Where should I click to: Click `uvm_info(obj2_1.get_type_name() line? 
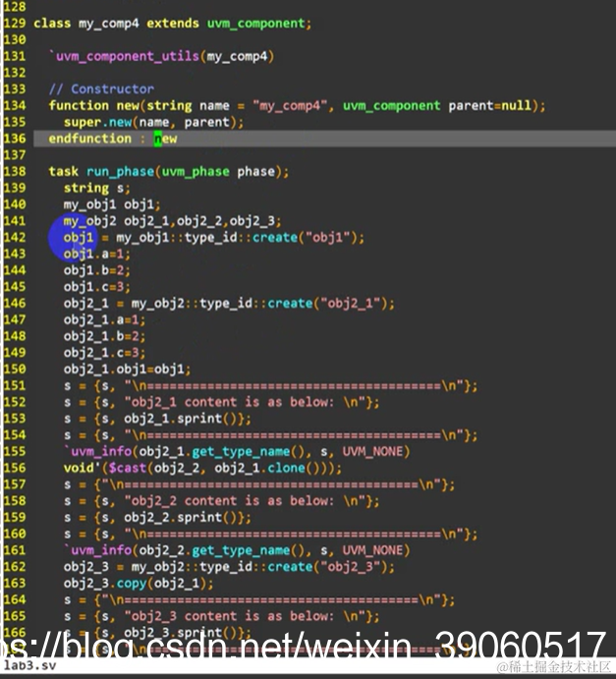click(237, 451)
